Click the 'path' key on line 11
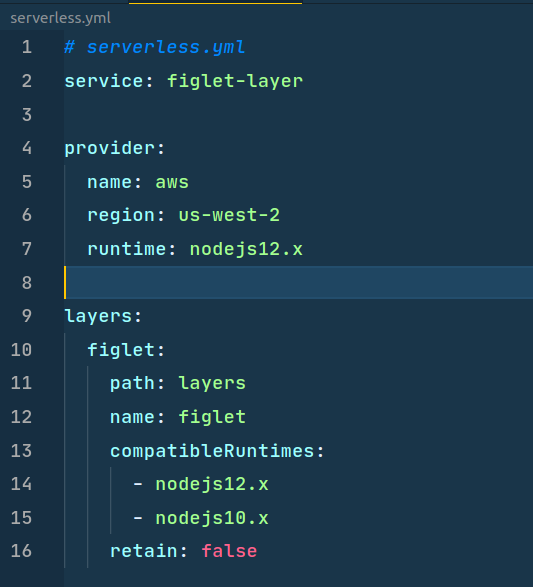533x587 pixels. point(132,384)
